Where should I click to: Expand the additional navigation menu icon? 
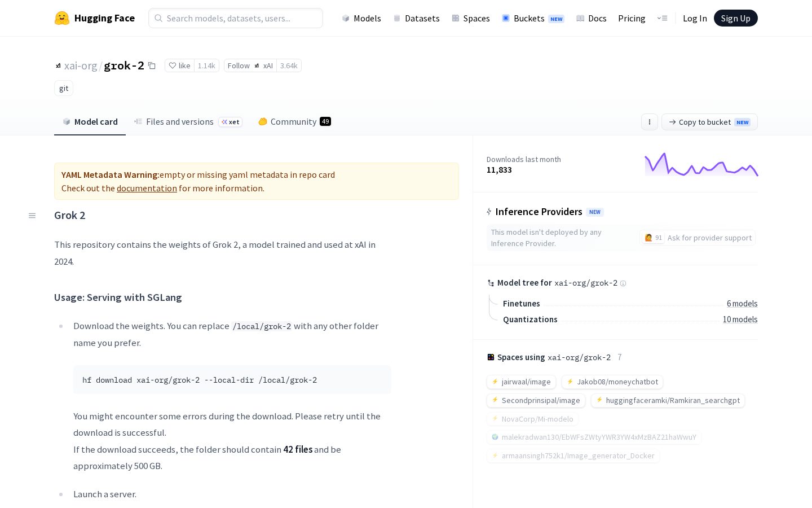tap(662, 18)
